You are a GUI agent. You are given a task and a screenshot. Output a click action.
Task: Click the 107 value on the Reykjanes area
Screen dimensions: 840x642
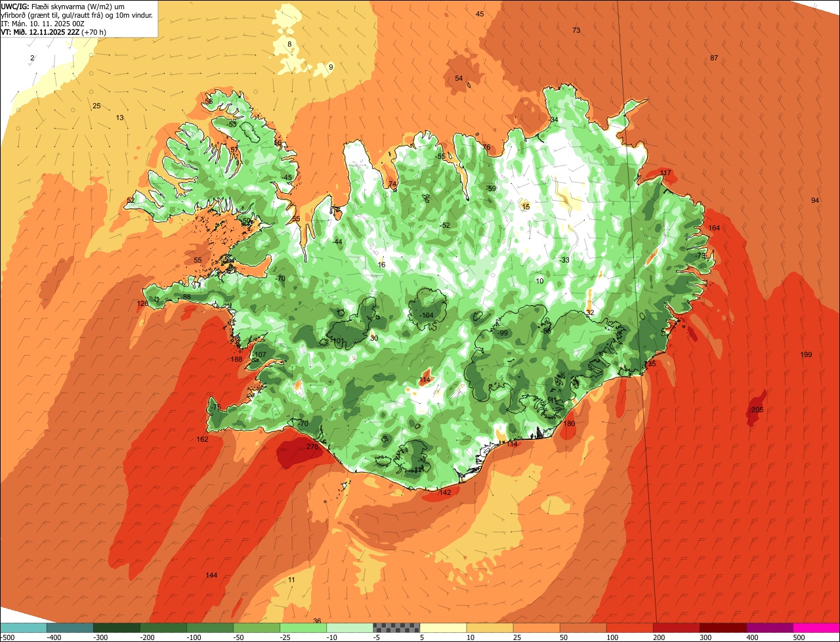[261, 354]
